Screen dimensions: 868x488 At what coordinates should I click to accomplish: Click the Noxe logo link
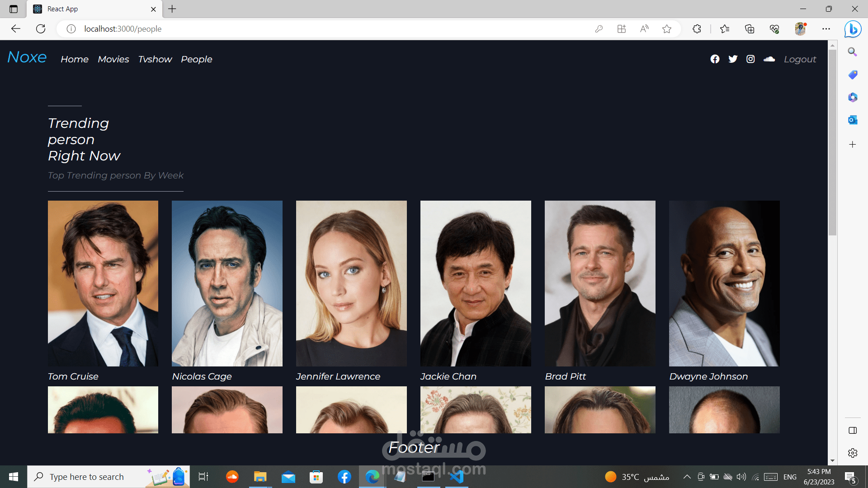click(27, 57)
